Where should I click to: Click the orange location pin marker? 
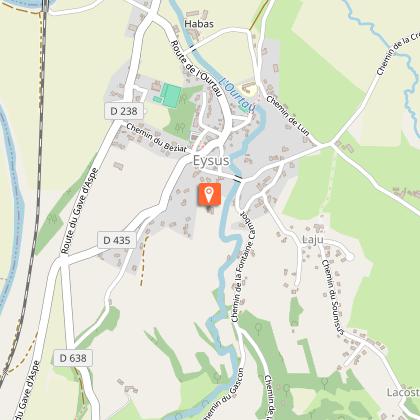pos(209,194)
